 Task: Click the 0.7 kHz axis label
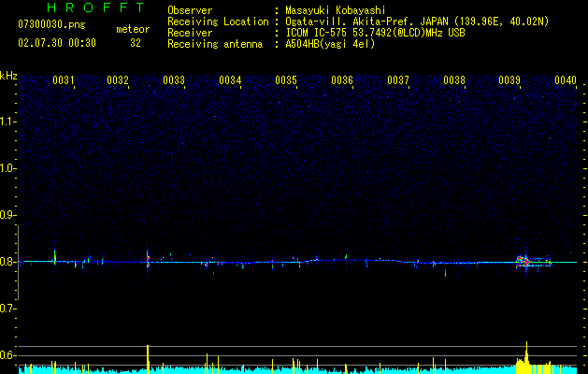click(x=7, y=309)
